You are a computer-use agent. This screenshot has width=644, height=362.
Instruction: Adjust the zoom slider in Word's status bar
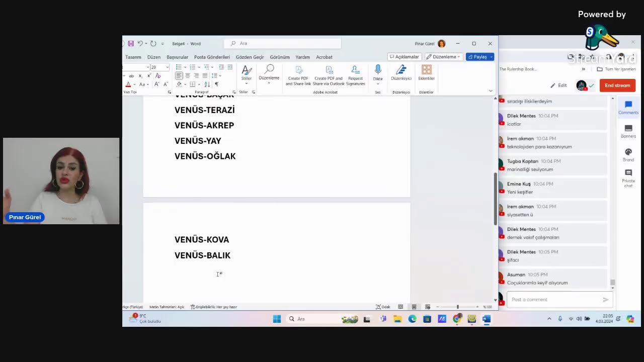click(x=457, y=307)
